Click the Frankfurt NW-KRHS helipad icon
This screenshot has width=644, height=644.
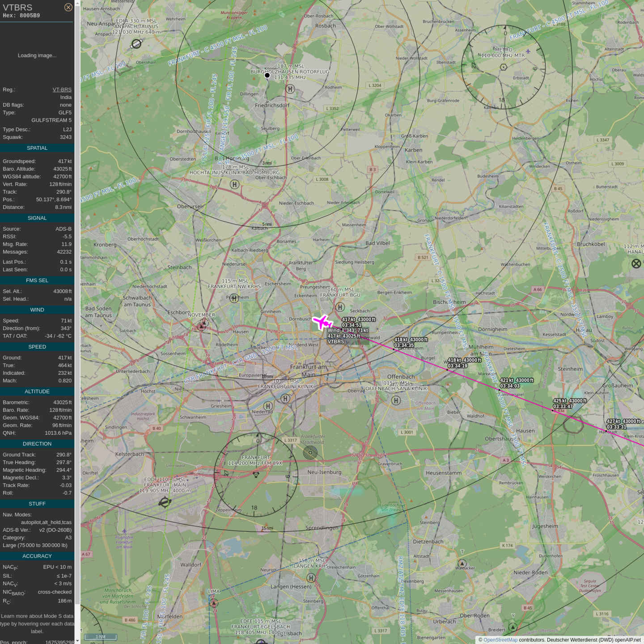point(234,298)
